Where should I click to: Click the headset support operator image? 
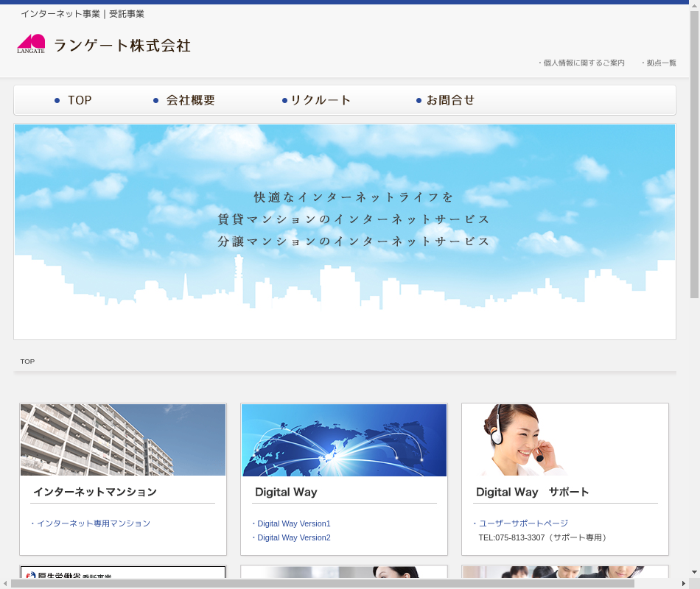pyautogui.click(x=565, y=440)
